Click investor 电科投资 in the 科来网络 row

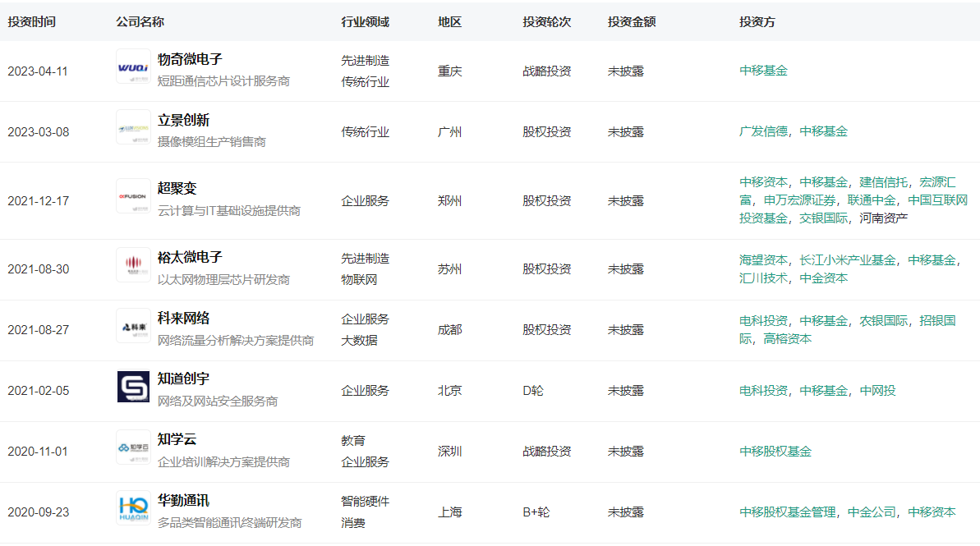pos(763,320)
